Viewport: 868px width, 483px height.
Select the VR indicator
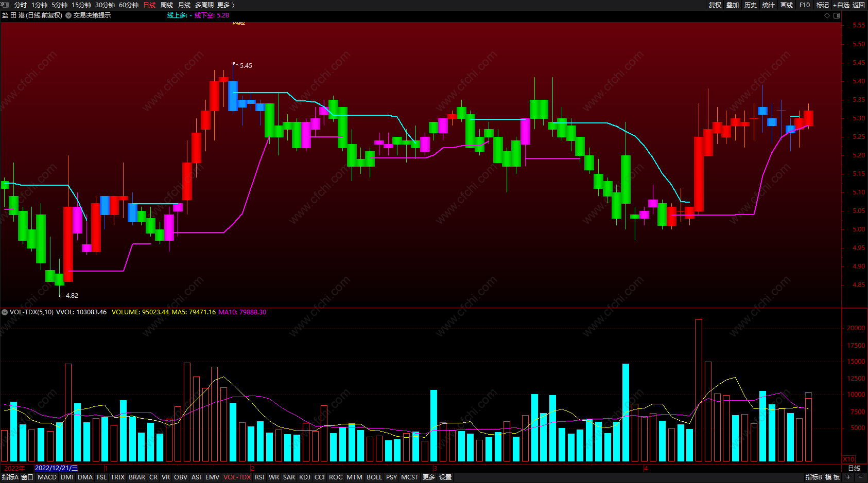(166, 477)
